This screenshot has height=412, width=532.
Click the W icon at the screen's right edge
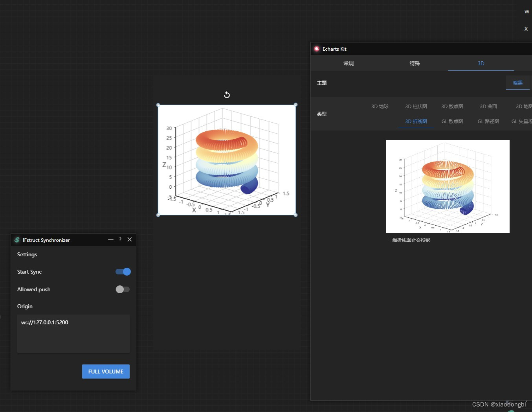tap(527, 11)
